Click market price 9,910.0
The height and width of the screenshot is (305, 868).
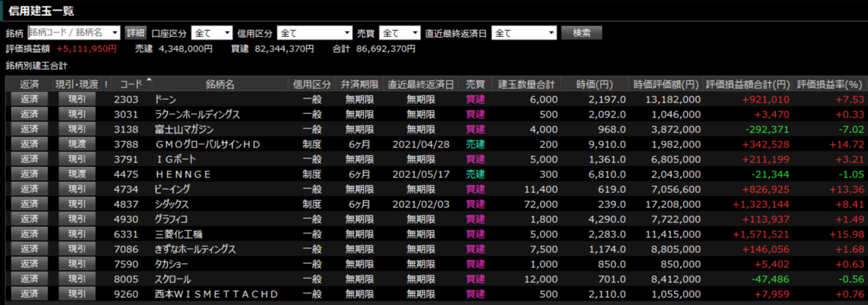[607, 144]
